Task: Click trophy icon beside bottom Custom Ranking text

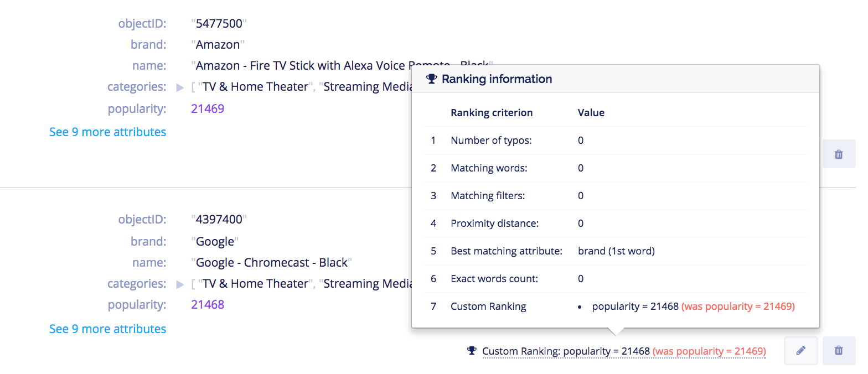Action: tap(472, 351)
